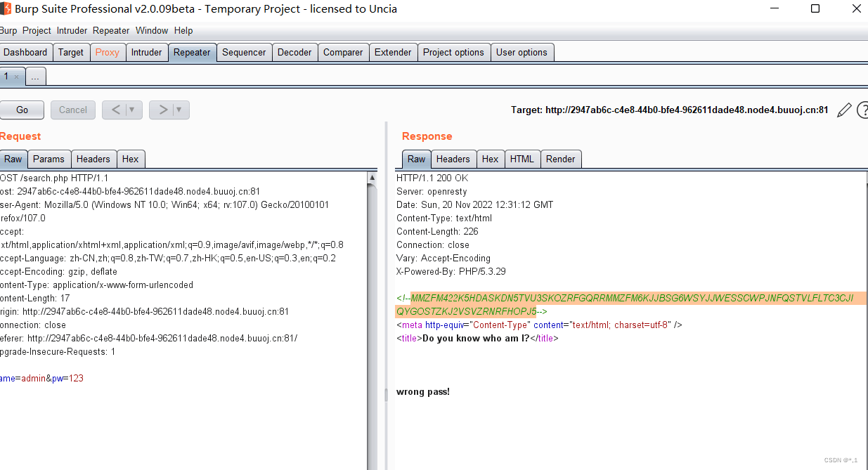Screen dimensions: 868x470
Task: Select the response Headers tab
Action: coord(453,159)
